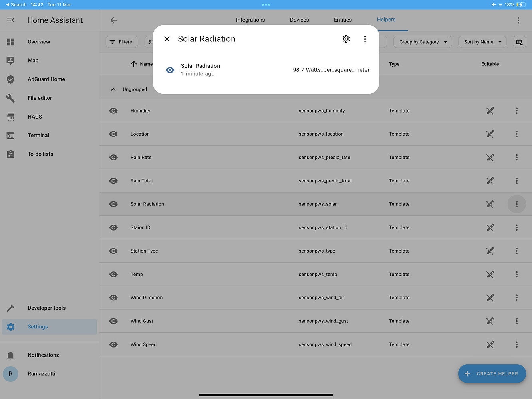Image resolution: width=532 pixels, height=399 pixels.
Task: Open the table column settings icon top-right
Action: 519,42
